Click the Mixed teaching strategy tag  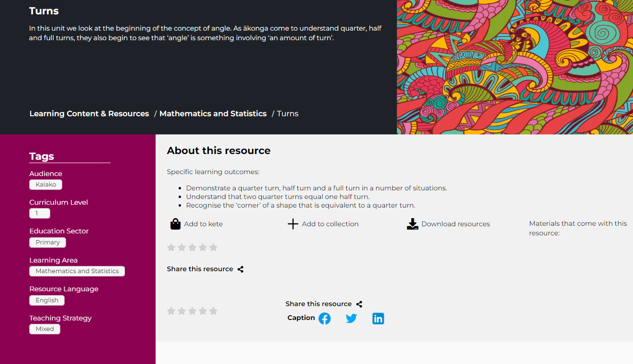(x=45, y=329)
